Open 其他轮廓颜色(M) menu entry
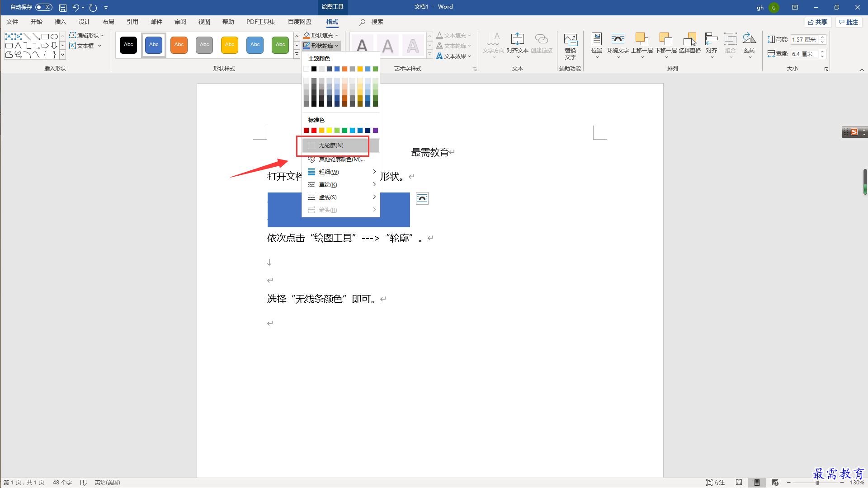This screenshot has width=868, height=488. (341, 159)
